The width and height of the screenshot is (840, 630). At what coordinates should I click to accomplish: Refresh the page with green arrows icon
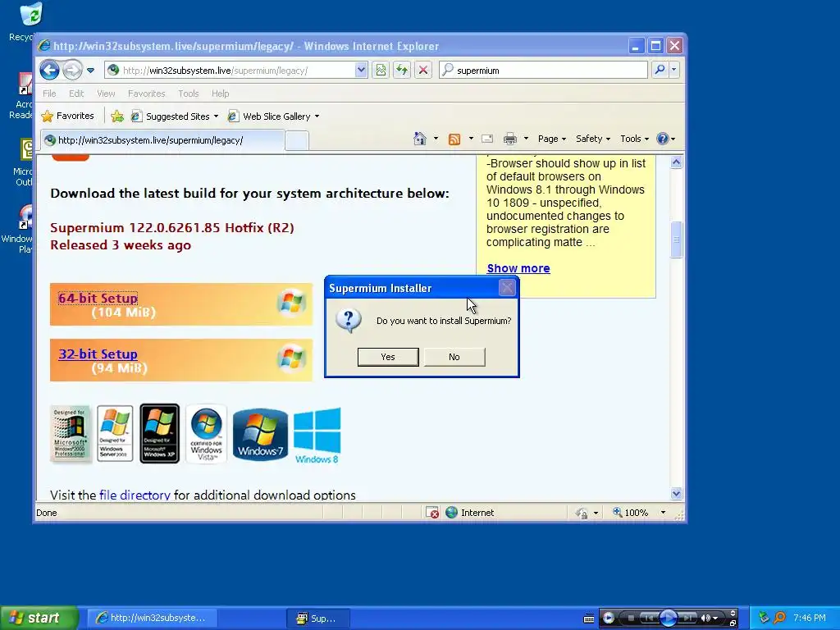pos(402,71)
